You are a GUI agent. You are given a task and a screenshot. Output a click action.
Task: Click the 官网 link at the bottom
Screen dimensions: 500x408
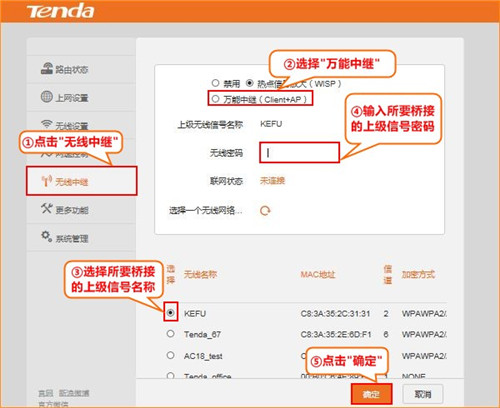pyautogui.click(x=46, y=393)
